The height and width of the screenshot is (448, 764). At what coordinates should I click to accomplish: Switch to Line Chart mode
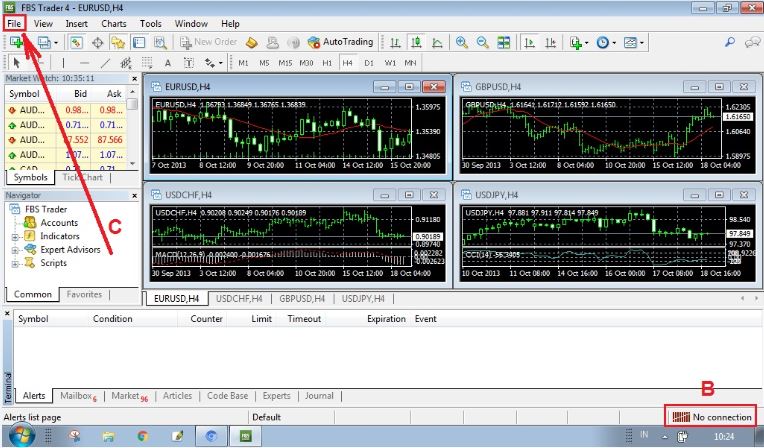(437, 42)
